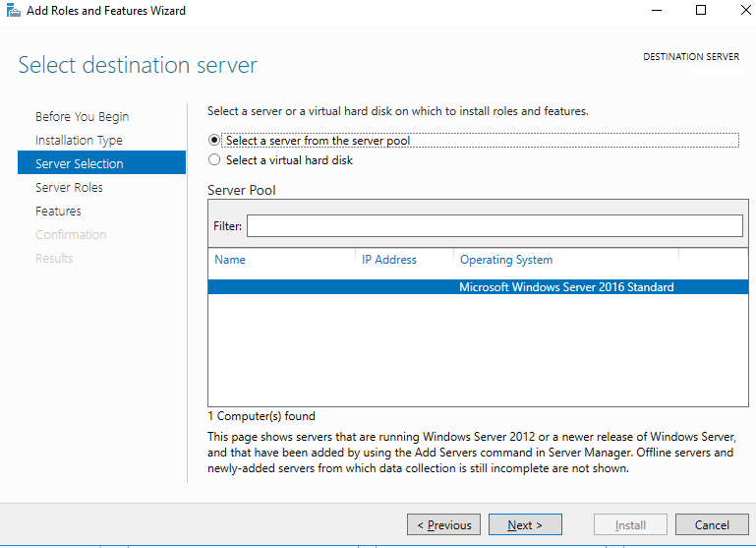
Task: Select the Server Selection step
Action: pos(101,162)
